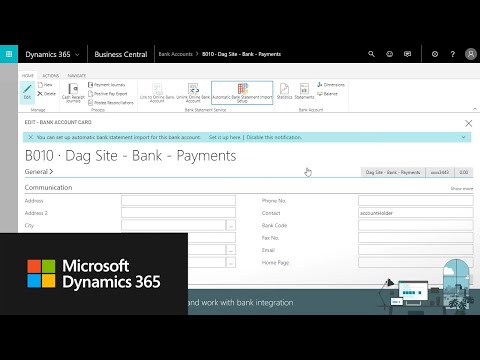Open the user account avatar
Screen dimensions: 480x360
(x=471, y=54)
